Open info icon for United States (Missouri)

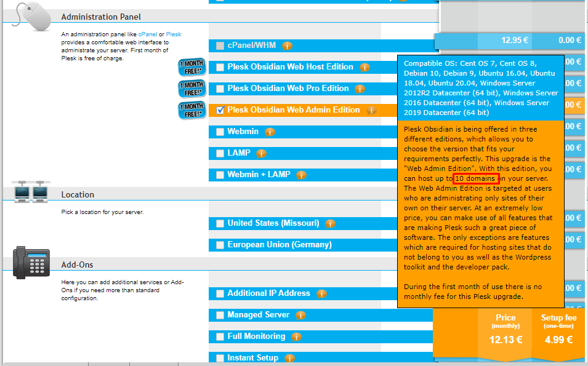[x=330, y=224]
